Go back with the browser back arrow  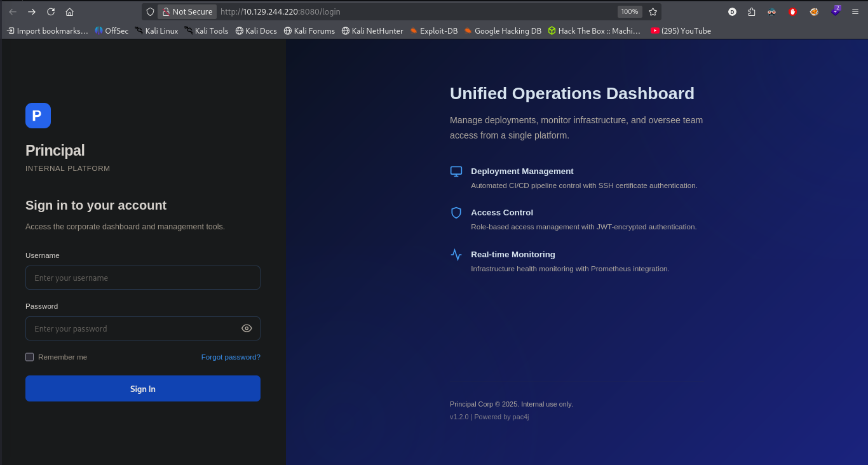pos(13,11)
